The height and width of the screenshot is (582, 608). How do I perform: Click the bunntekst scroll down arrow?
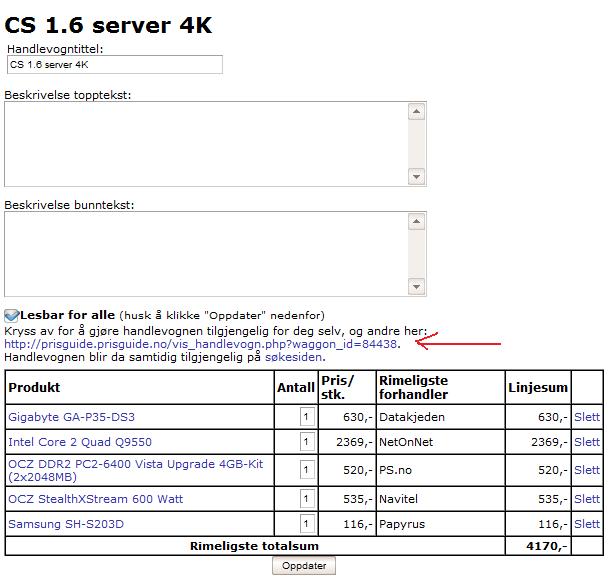(417, 287)
